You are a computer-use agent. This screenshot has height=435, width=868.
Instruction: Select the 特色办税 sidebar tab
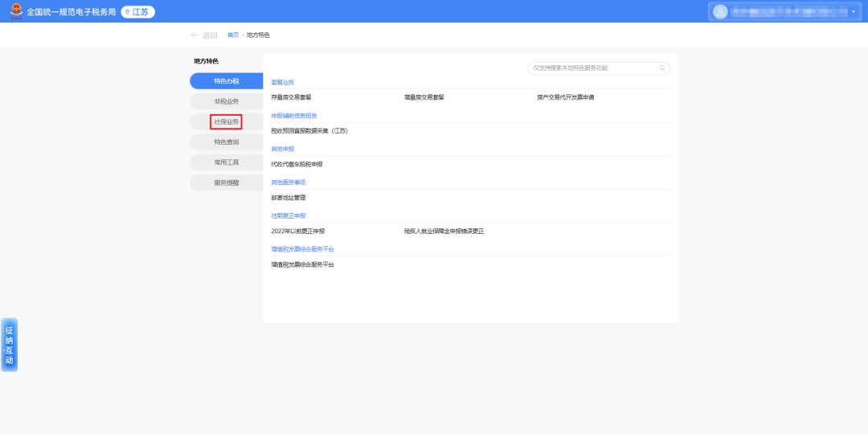pos(227,81)
